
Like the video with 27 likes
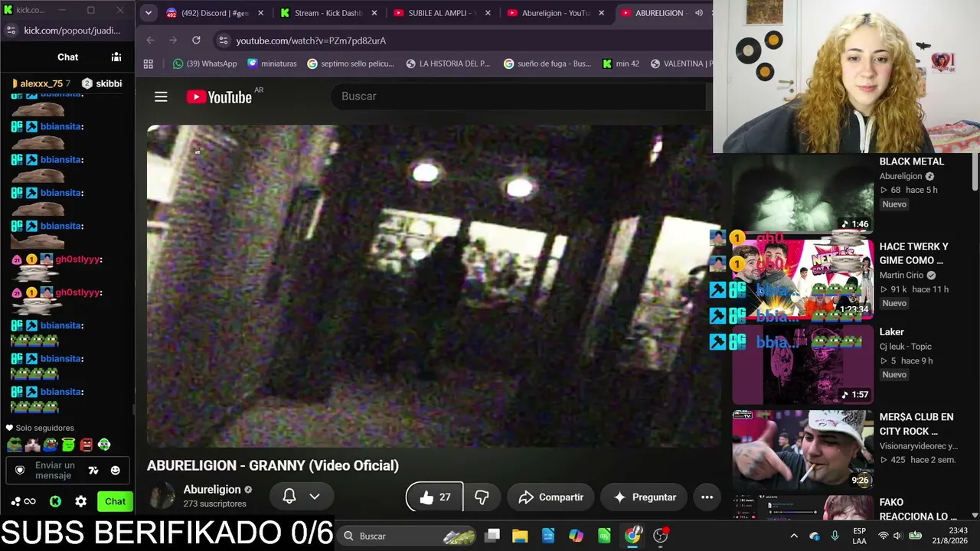[435, 497]
